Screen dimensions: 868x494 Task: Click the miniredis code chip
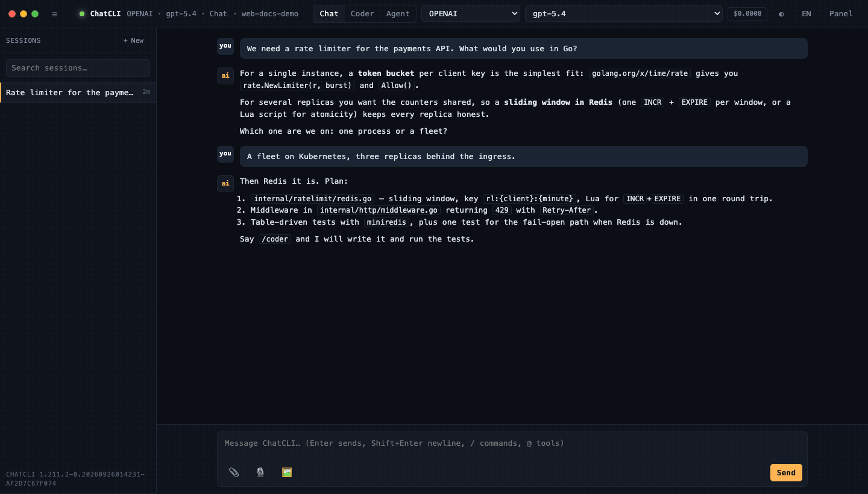pos(387,222)
